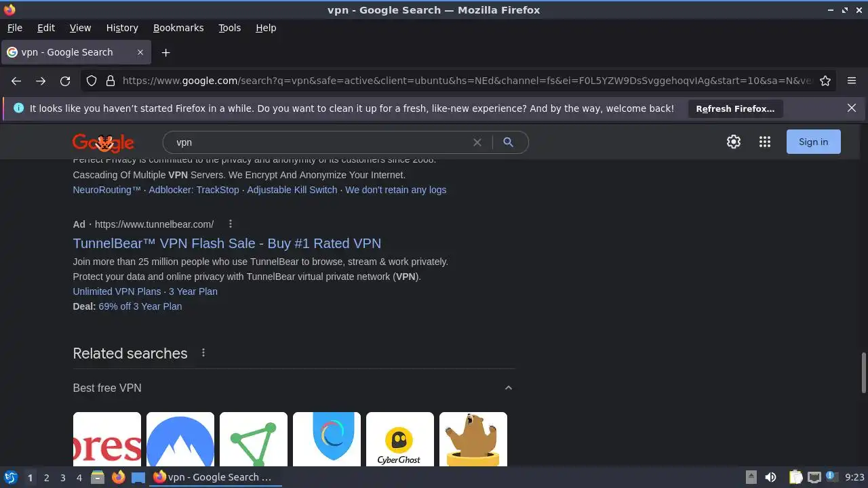868x488 pixels.
Task: Click the Google logo to go home
Action: 103,143
